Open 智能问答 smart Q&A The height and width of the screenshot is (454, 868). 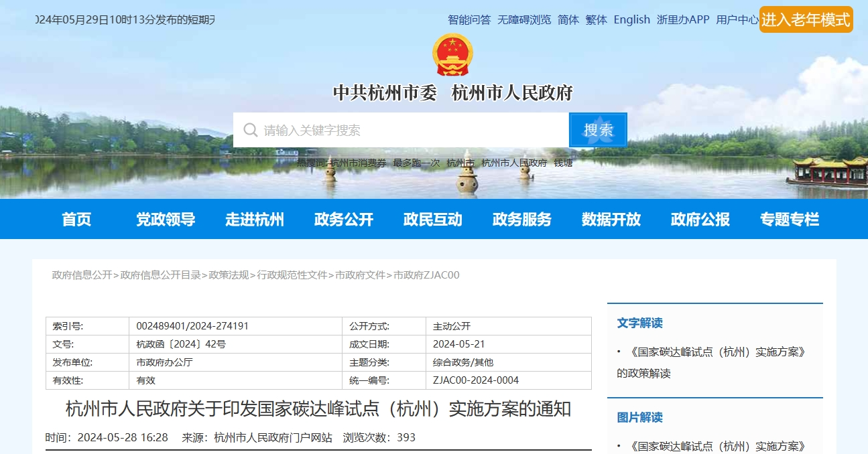[469, 19]
